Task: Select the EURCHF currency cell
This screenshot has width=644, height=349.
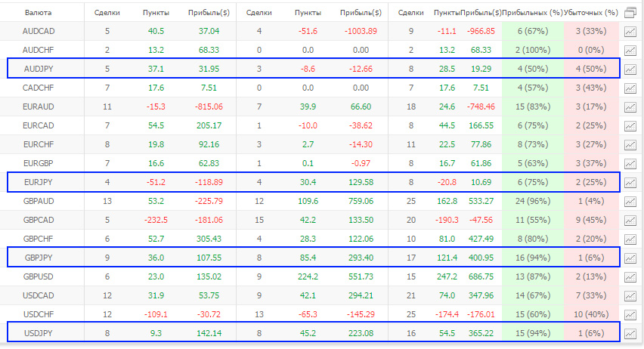Action: pyautogui.click(x=39, y=144)
